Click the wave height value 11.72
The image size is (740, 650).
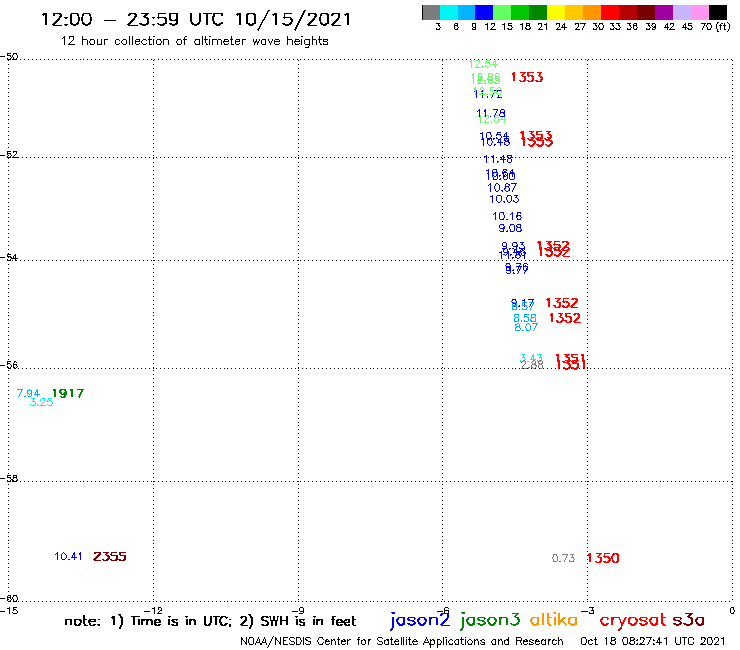(x=488, y=94)
